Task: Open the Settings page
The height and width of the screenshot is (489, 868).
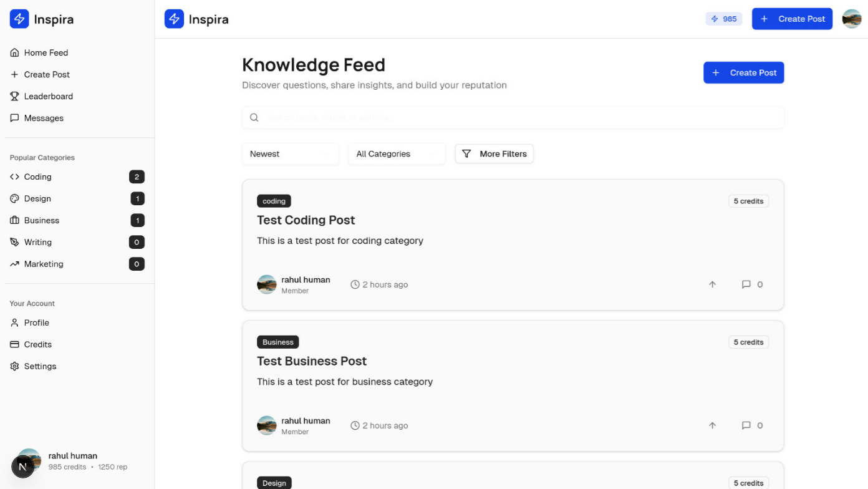Action: (40, 366)
